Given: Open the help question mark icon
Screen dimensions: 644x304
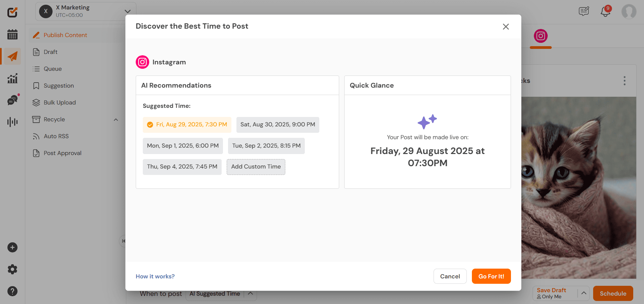Looking at the screenshot, I should pos(12,291).
